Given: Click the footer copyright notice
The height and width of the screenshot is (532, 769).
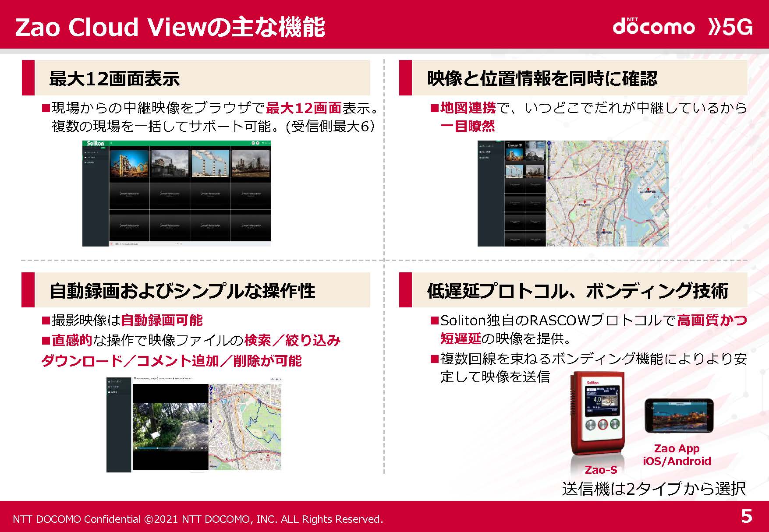Looking at the screenshot, I should point(198,519).
